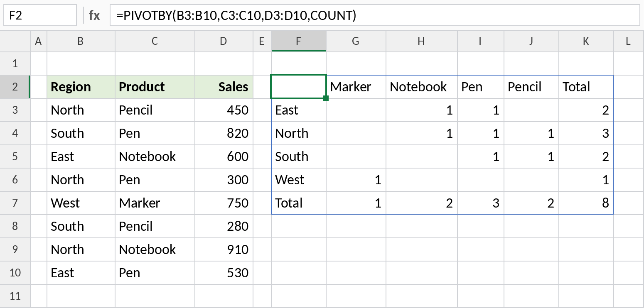This screenshot has width=644, height=308.
Task: Select the cell containing 750
Action: (224, 203)
